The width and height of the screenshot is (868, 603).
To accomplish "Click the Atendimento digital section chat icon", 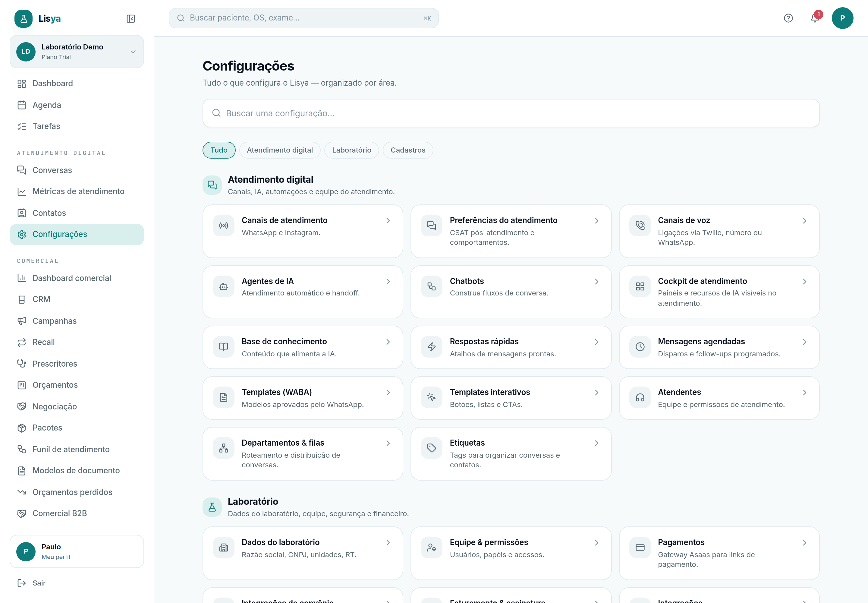I will [212, 185].
